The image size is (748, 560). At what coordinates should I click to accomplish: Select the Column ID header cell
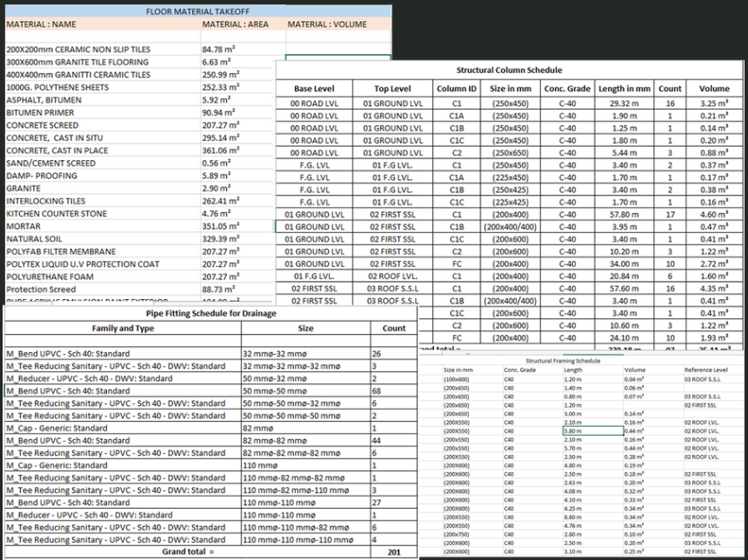[456, 89]
